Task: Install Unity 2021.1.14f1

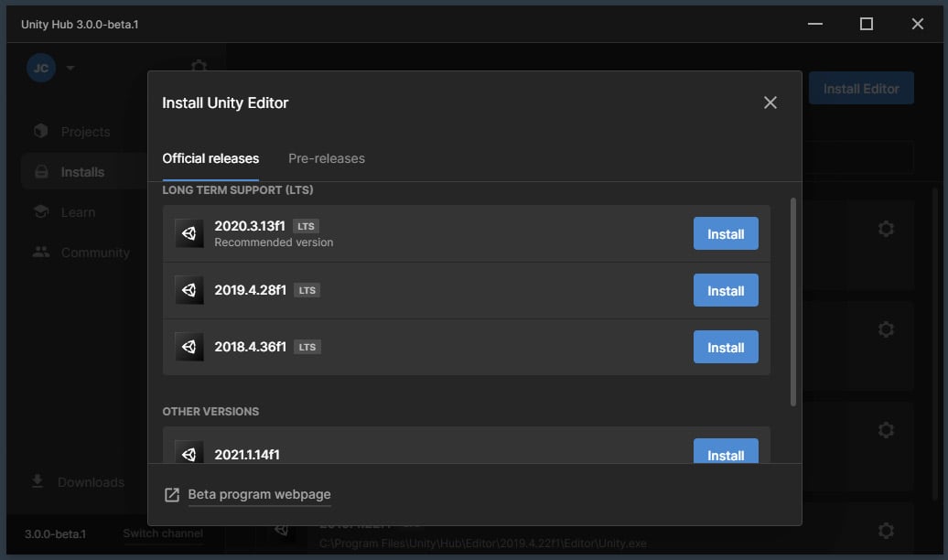Action: 726,451
